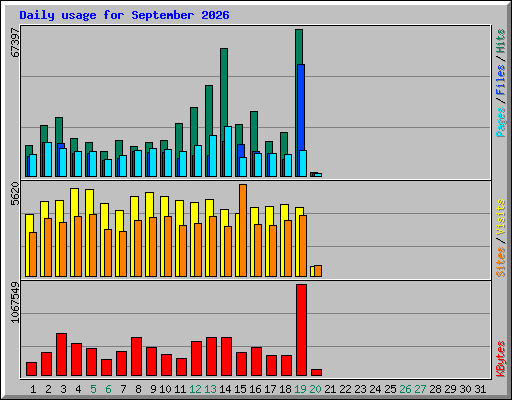Screen dimensions: 512x400
Task: Select the red KBytes bar for day 1
Action: [31, 369]
